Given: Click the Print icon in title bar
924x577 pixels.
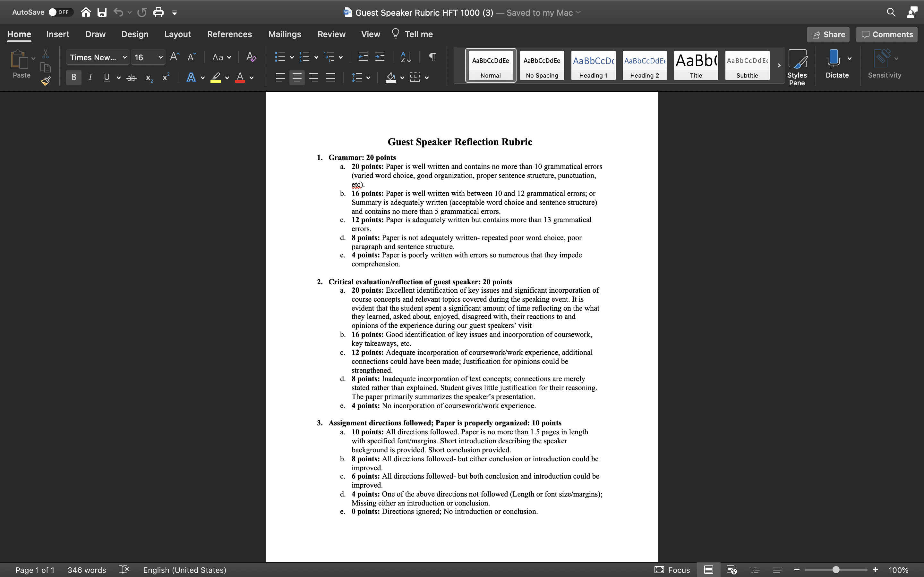Looking at the screenshot, I should point(158,13).
